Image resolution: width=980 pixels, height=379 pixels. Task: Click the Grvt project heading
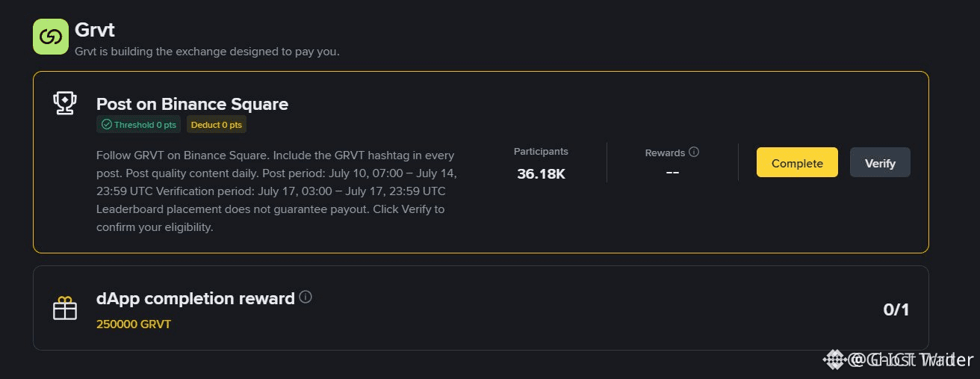(94, 31)
